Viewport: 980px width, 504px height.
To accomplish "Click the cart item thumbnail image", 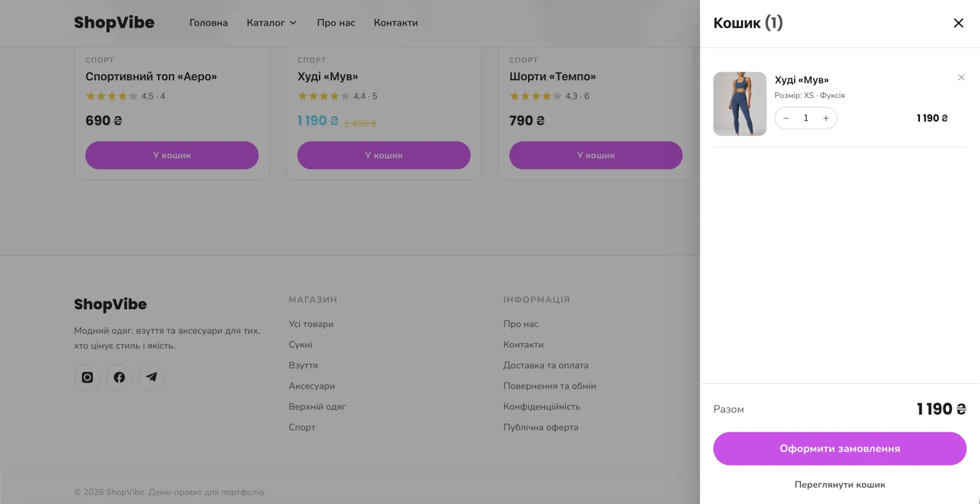I will coord(740,104).
